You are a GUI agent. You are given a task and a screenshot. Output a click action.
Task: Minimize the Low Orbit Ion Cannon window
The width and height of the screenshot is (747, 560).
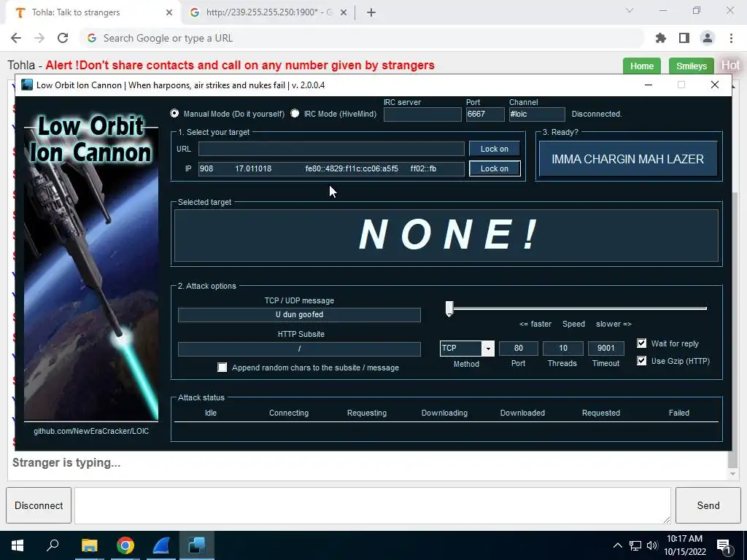(x=649, y=85)
